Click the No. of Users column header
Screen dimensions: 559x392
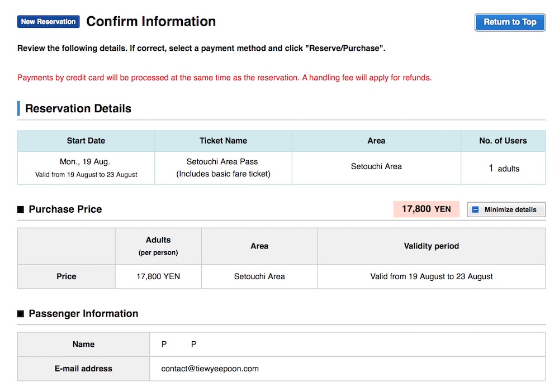coord(503,141)
